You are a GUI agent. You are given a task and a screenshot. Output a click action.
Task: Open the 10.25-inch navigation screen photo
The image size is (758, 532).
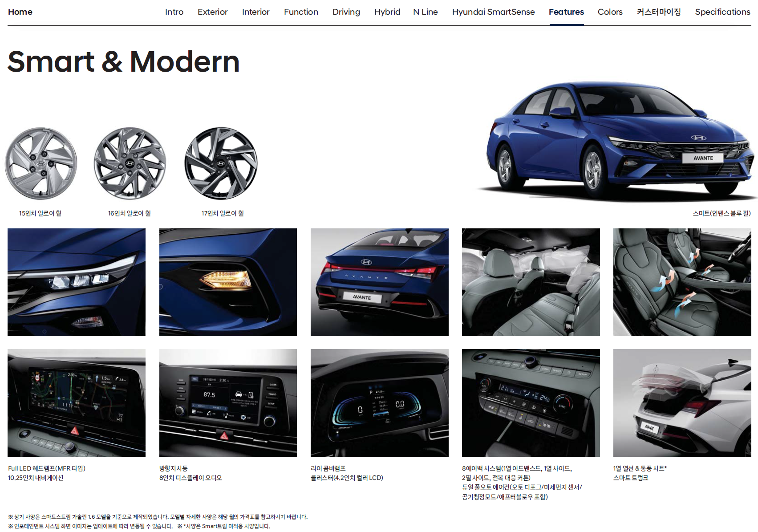(x=77, y=403)
